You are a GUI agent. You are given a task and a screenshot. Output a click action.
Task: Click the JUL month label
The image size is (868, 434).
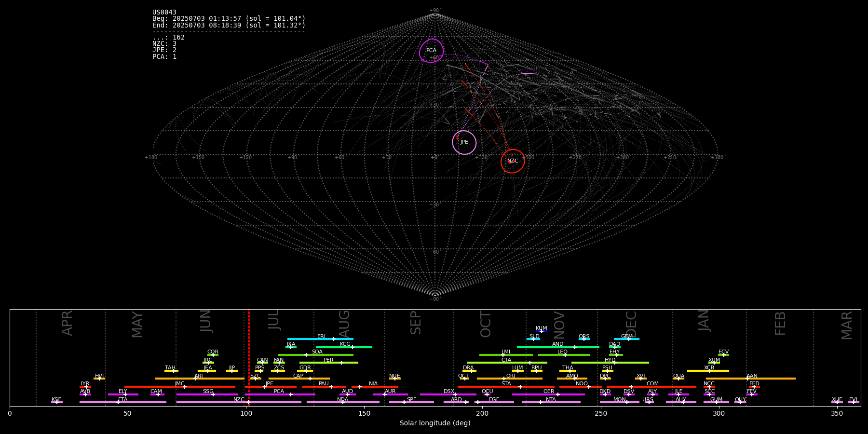[274, 320]
